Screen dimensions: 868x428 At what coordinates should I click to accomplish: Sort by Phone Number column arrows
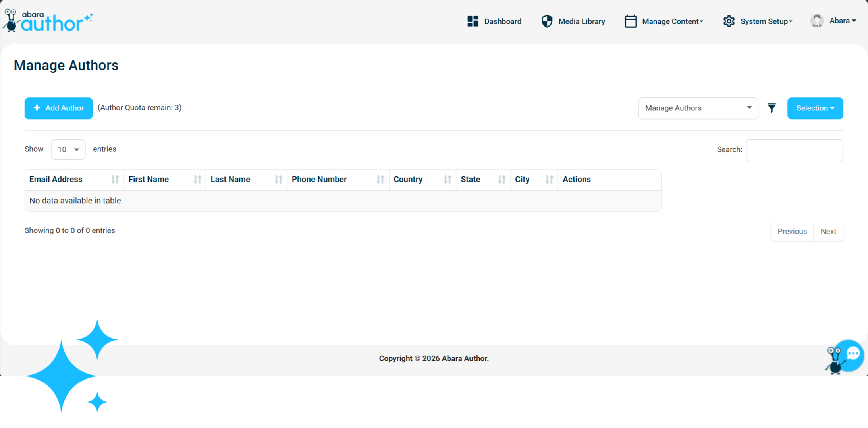pyautogui.click(x=380, y=180)
